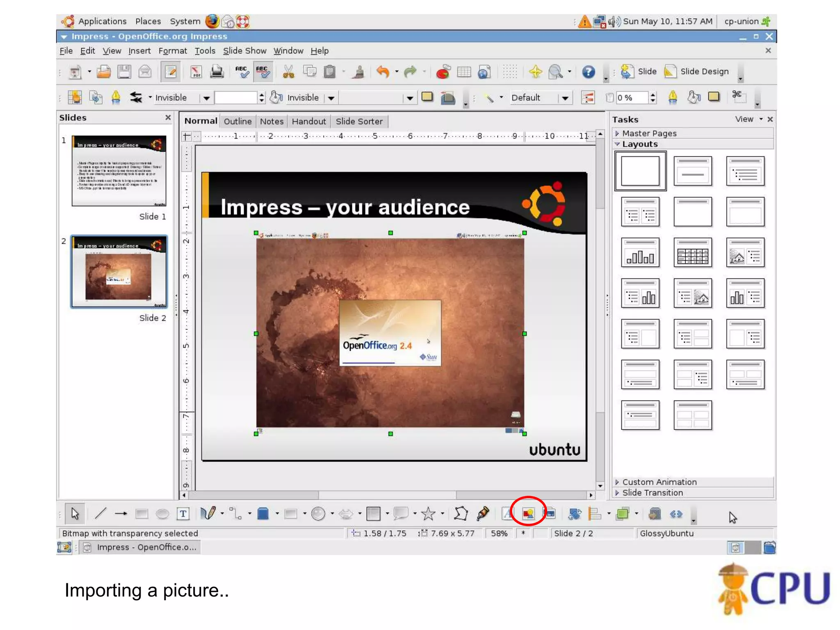Increase the transparency percentage stepper
This screenshot has width=840, height=630.
tap(653, 94)
